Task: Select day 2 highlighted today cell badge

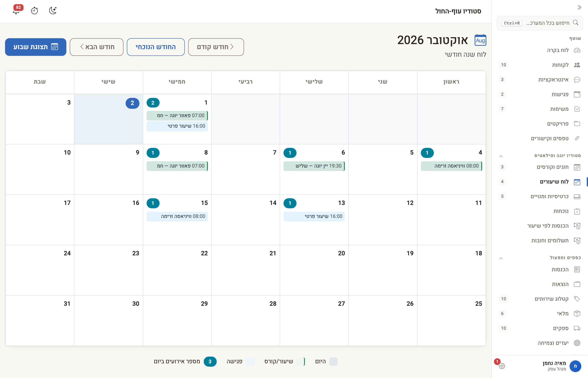Action: 133,103
